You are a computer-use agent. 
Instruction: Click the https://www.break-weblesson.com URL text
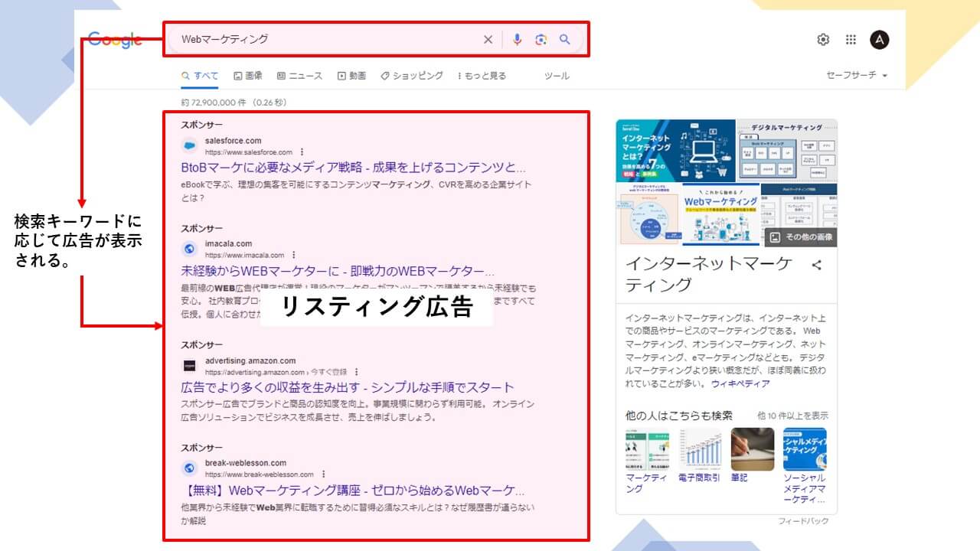[x=260, y=474]
